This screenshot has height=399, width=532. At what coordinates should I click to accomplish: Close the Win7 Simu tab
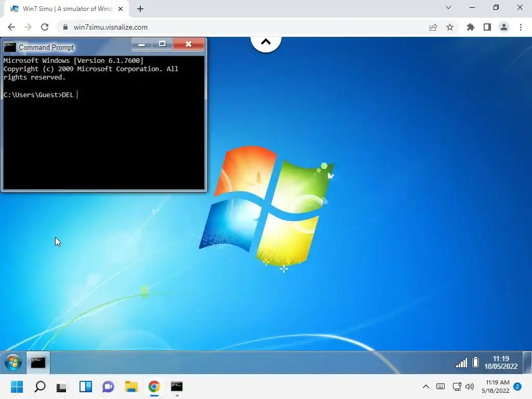[121, 9]
